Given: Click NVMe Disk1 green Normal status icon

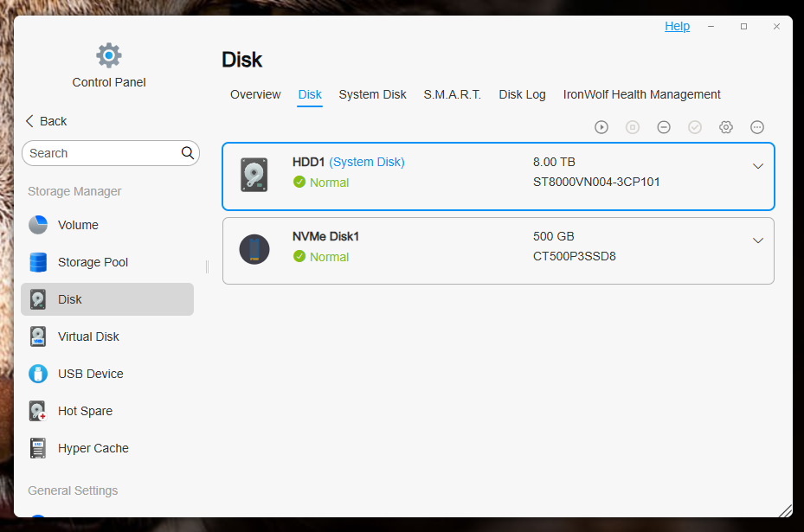Looking at the screenshot, I should (299, 256).
